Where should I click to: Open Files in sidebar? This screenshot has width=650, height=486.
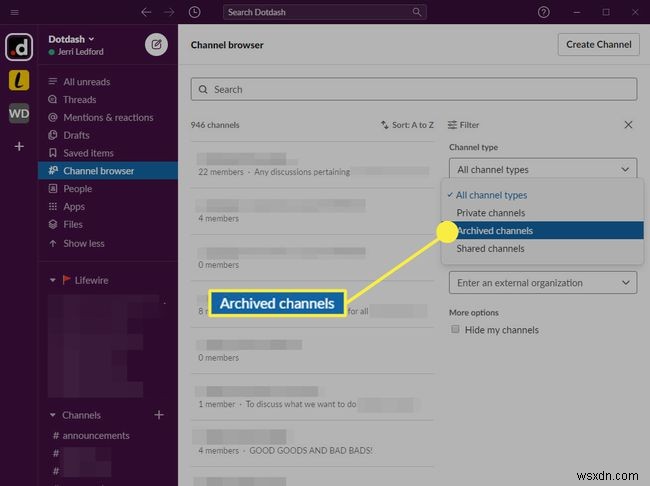tap(108, 224)
